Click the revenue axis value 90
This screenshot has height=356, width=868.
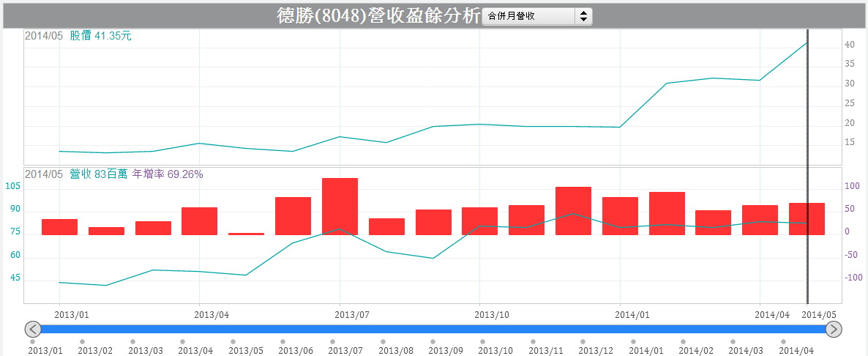click(x=15, y=209)
